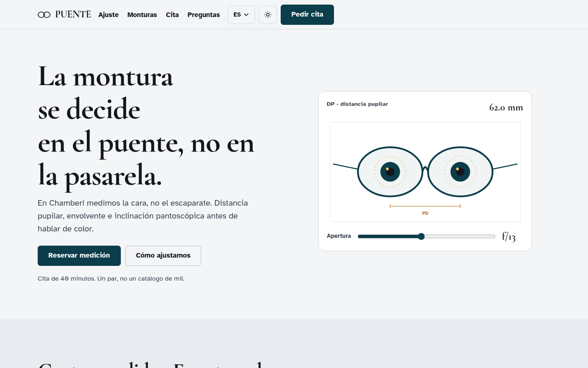Click the DP · distancia pupilar label
Viewport: 588px width, 368px height.
(x=357, y=104)
